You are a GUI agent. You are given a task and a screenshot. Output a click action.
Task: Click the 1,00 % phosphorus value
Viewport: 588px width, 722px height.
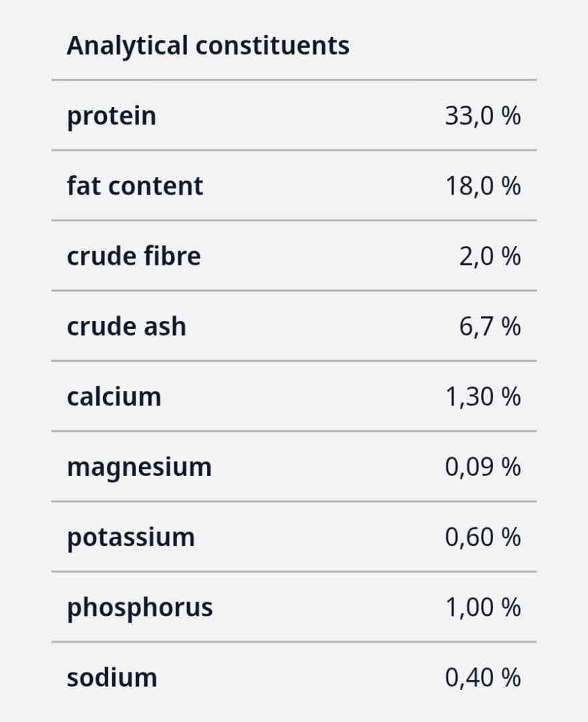pyautogui.click(x=482, y=607)
